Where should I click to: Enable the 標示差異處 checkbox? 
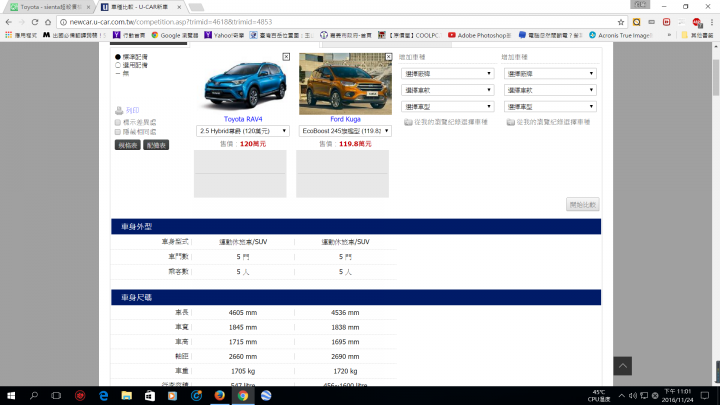click(x=118, y=122)
